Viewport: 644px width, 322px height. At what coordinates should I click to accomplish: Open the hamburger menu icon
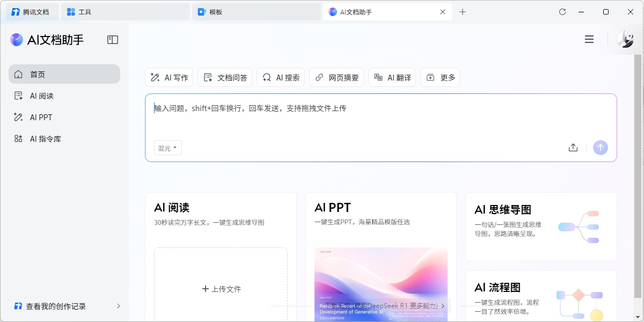[589, 39]
